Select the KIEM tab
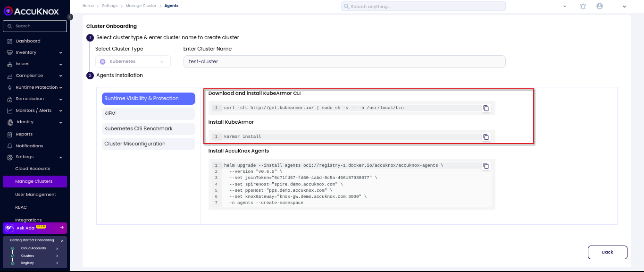This screenshot has width=644, height=272. pos(148,113)
